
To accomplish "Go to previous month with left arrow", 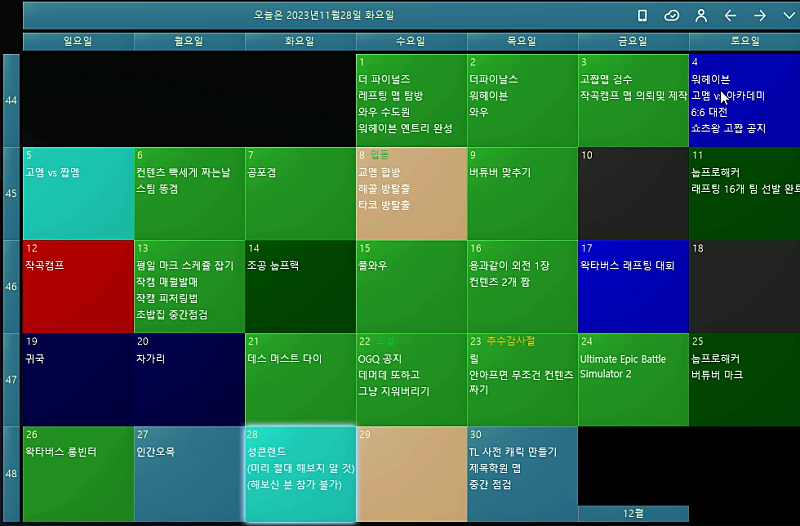I will (x=730, y=15).
